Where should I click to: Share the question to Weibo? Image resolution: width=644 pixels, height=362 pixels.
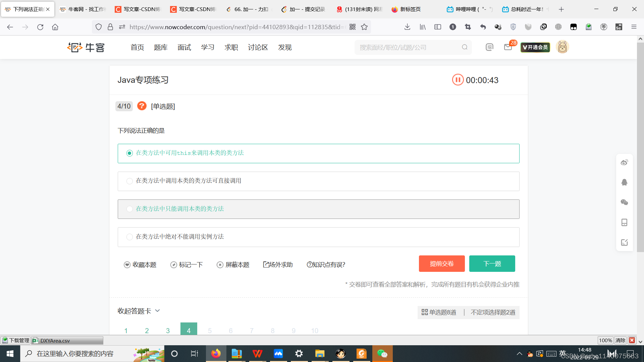[x=624, y=163]
